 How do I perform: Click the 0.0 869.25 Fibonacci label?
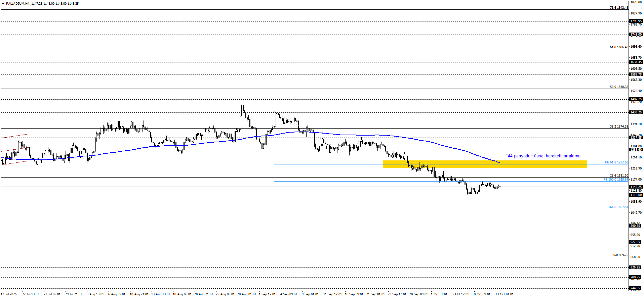click(620, 255)
